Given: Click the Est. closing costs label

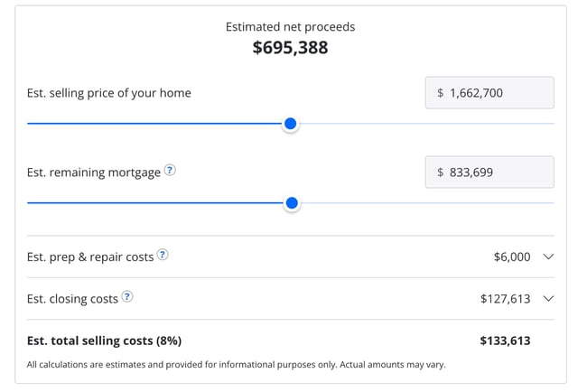Looking at the screenshot, I should pos(72,298).
